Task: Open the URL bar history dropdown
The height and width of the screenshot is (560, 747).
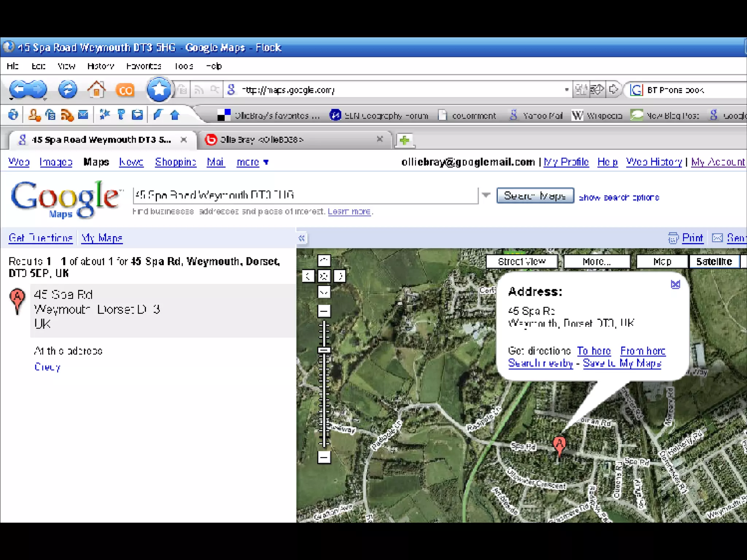Action: click(x=566, y=90)
